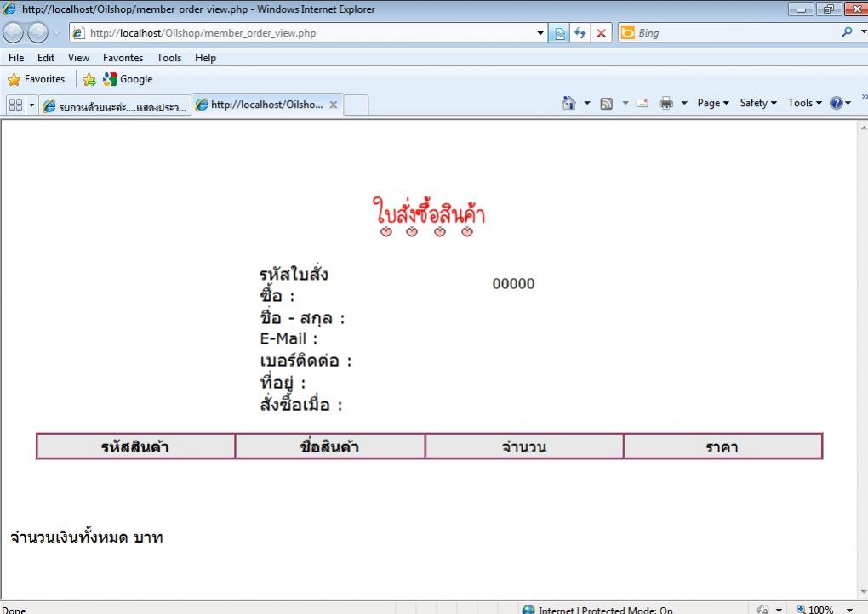Screen dimensions: 868x614
Task: Click the รหัสสินค้า column header
Action: point(135,446)
